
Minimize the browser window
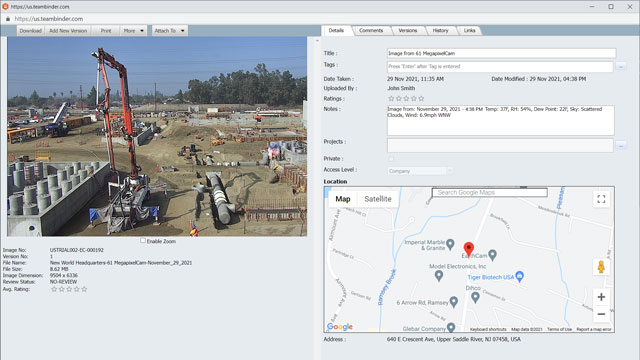pos(592,7)
